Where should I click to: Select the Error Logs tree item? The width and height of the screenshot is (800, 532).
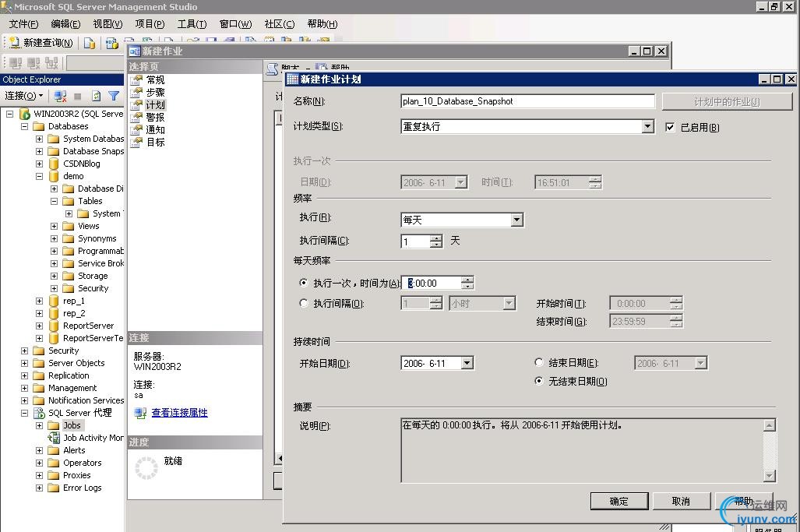point(82,488)
